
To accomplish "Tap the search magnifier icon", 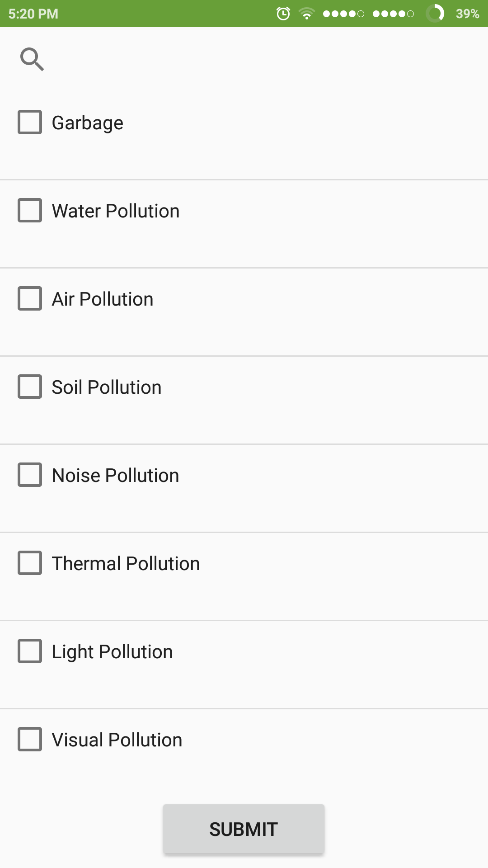I will [32, 59].
